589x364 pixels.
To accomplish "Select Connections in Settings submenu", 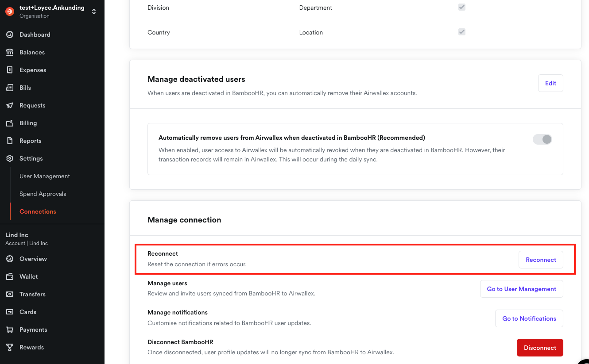I will point(38,211).
